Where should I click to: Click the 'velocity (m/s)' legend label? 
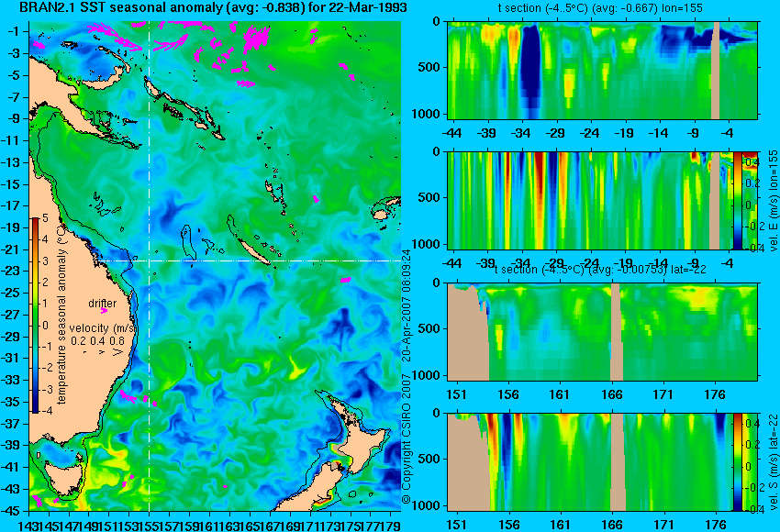[103, 328]
